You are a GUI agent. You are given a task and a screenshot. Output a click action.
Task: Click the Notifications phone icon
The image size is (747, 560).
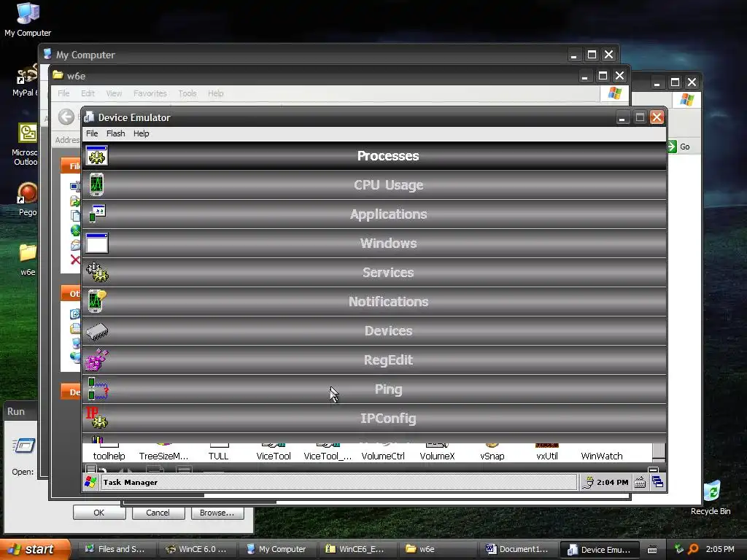pos(97,301)
